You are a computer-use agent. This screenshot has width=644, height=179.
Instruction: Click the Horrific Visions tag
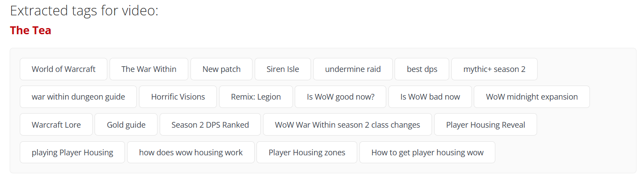pyautogui.click(x=178, y=97)
